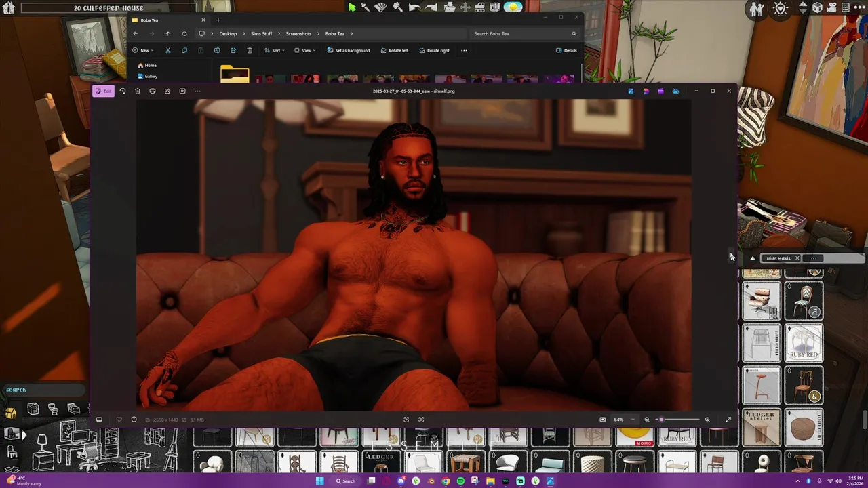Viewport: 868px width, 488px height.
Task: Open the Sims household people icon
Action: click(757, 9)
